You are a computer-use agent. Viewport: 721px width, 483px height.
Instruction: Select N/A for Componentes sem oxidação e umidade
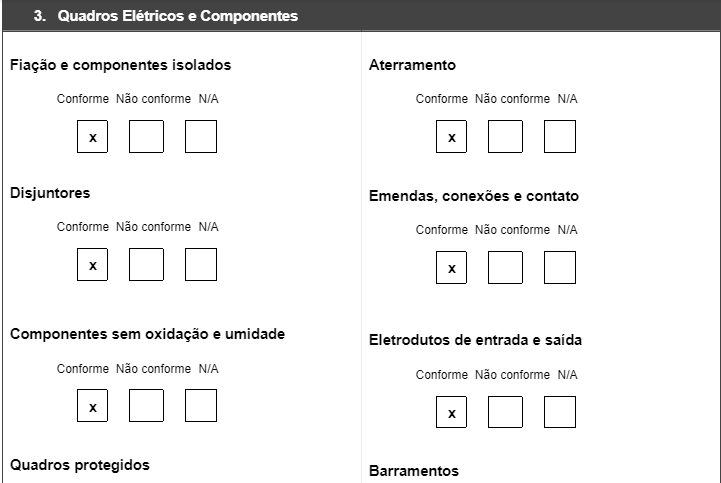click(201, 406)
